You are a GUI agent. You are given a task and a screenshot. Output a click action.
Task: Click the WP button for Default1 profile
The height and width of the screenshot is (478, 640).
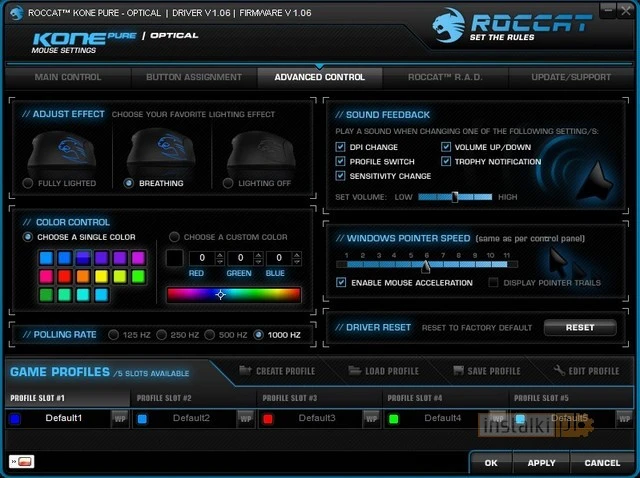(x=119, y=418)
